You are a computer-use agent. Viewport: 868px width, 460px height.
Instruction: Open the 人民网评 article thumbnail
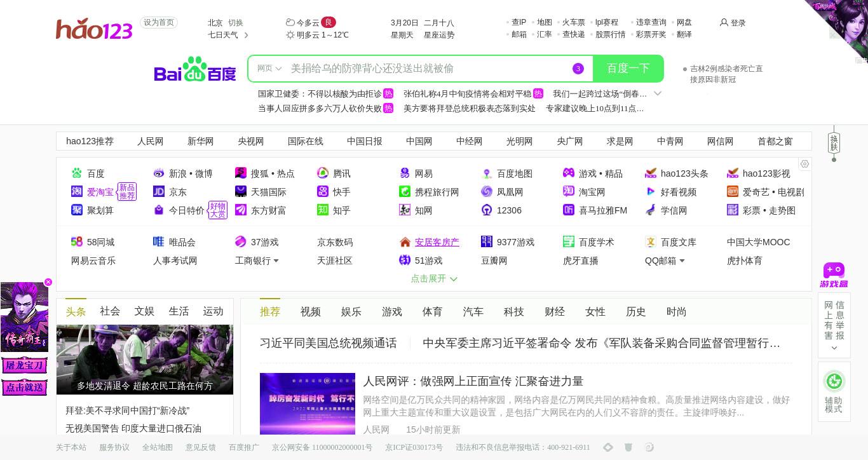tap(308, 403)
